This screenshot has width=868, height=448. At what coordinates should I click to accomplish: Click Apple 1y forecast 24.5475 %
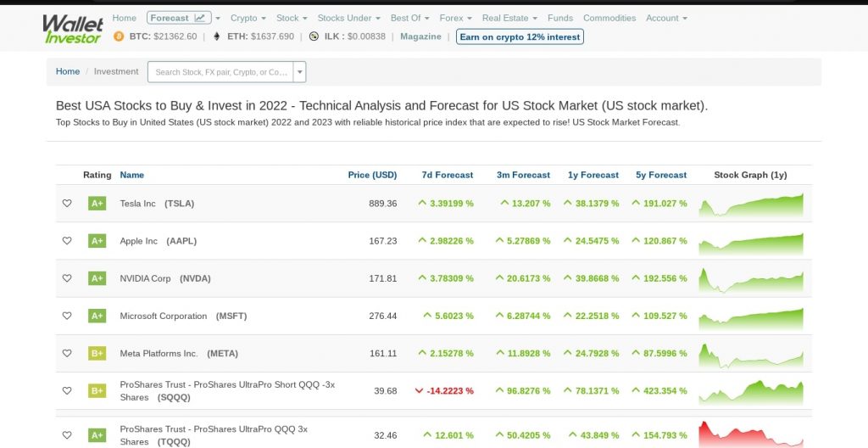[x=591, y=241]
